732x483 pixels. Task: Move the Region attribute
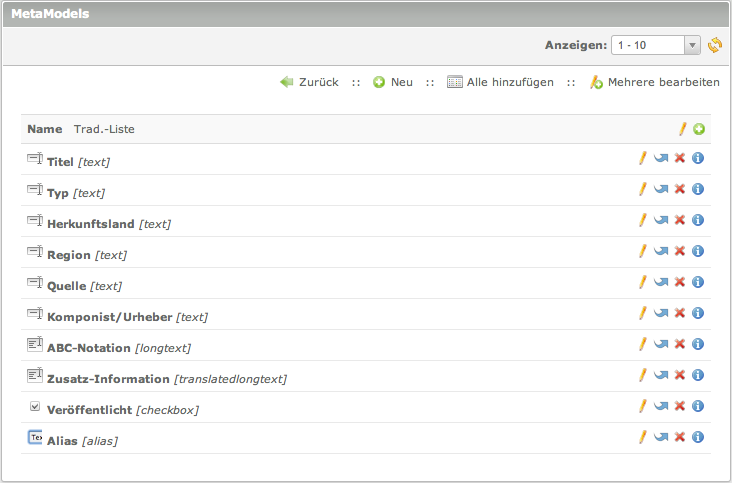coord(661,251)
